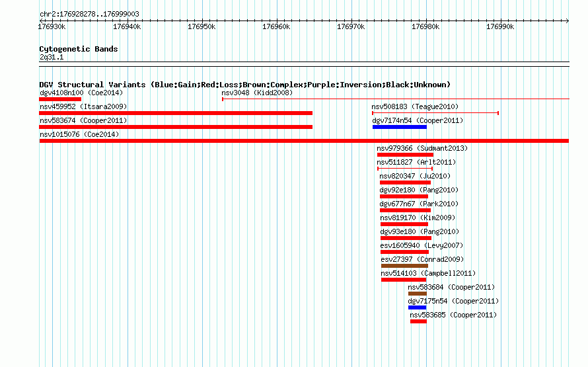Open dgv7175n54 (Cooper2011) label
The height and width of the screenshot is (367, 588).
[x=453, y=301]
